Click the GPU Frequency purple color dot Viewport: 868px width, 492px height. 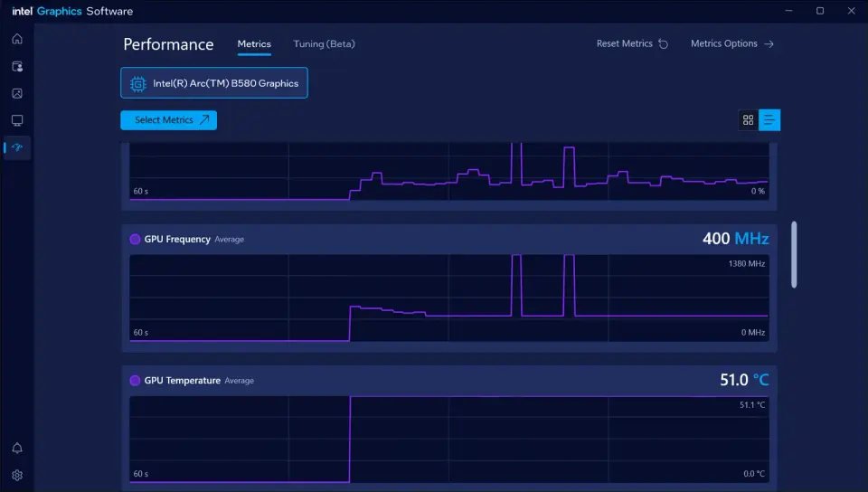(135, 239)
